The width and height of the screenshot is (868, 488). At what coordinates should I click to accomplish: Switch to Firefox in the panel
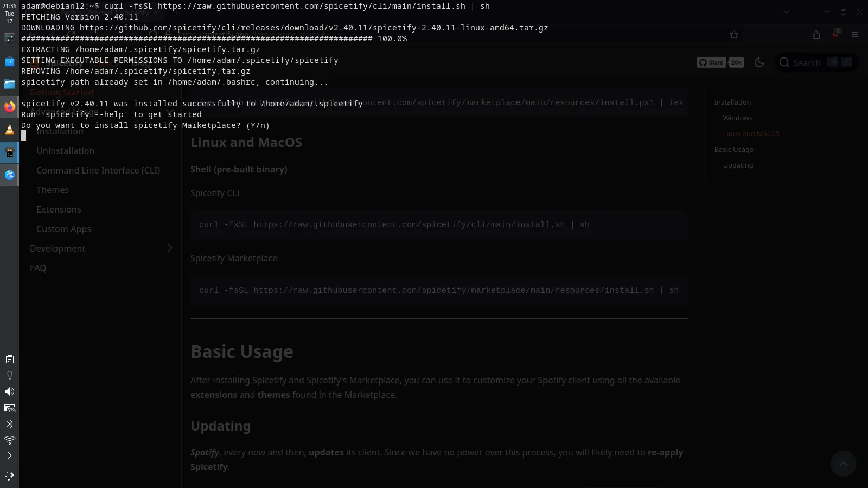click(x=9, y=107)
